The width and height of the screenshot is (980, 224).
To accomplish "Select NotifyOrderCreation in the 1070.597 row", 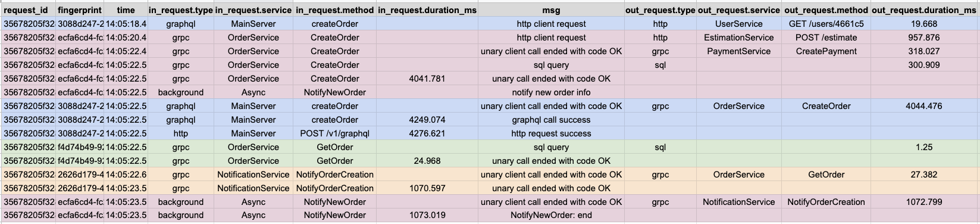I will pos(335,188).
